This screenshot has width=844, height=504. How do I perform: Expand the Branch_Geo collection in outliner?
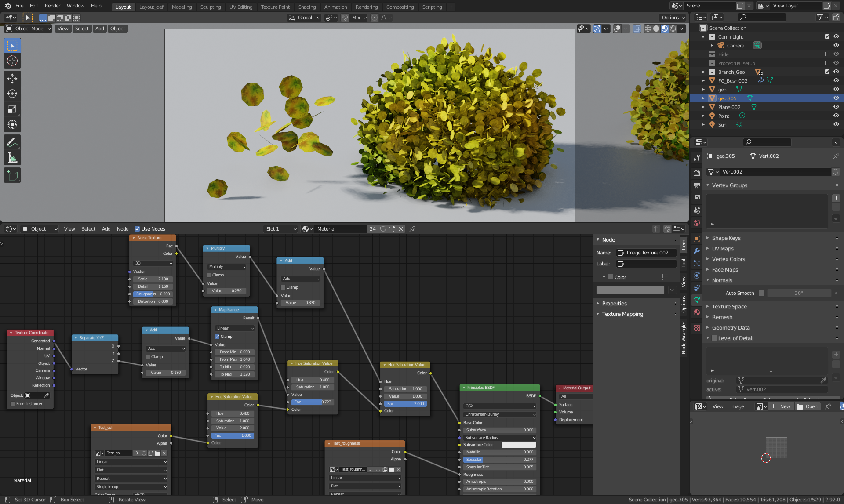click(703, 72)
